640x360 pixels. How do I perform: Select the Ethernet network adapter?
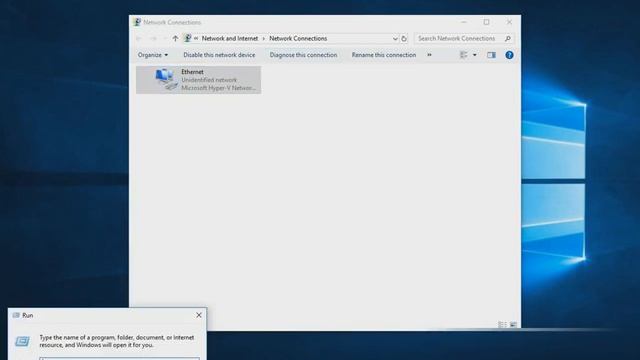[x=198, y=80]
